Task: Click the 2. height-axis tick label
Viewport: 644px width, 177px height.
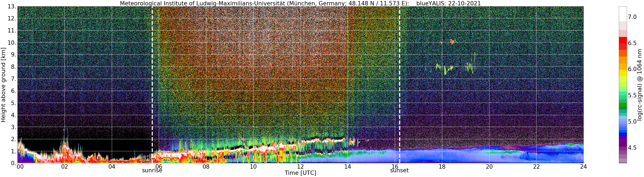Action: pos(14,139)
